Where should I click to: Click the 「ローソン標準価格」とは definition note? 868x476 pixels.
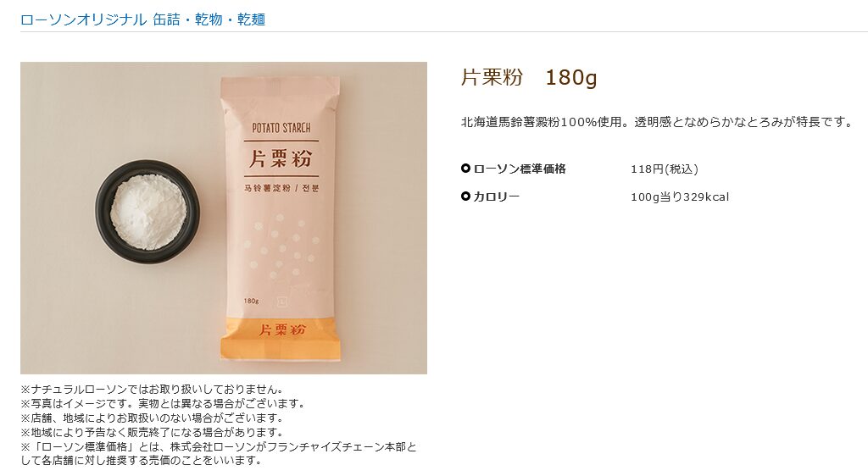(x=219, y=453)
